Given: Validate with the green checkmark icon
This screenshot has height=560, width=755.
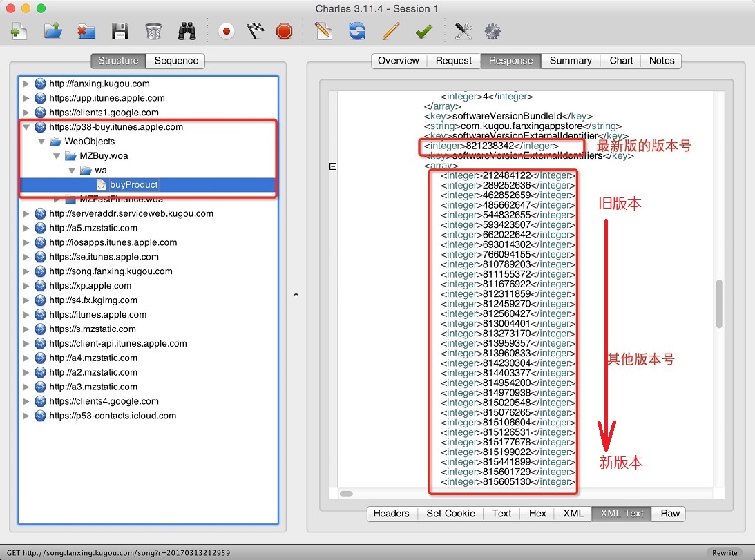Looking at the screenshot, I should click(x=423, y=32).
